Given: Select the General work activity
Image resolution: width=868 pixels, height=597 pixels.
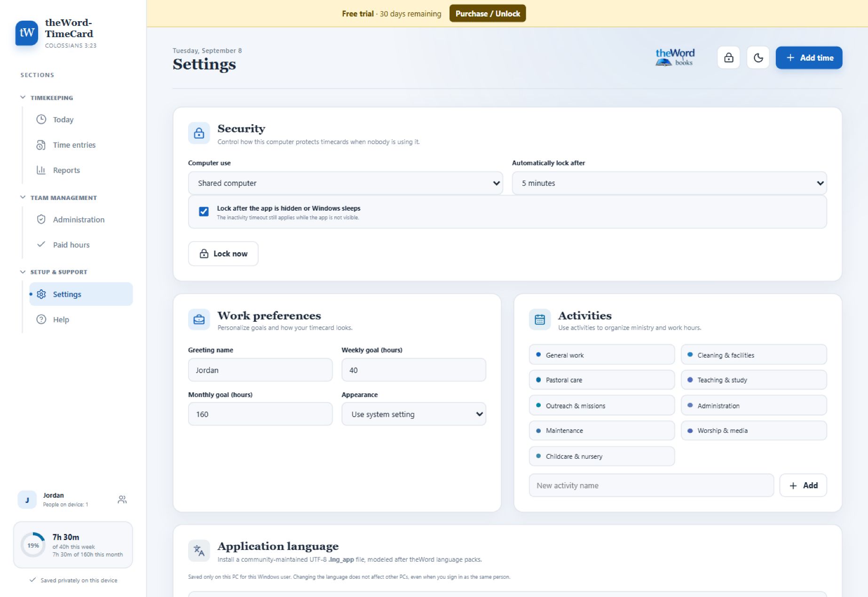Looking at the screenshot, I should tap(602, 355).
